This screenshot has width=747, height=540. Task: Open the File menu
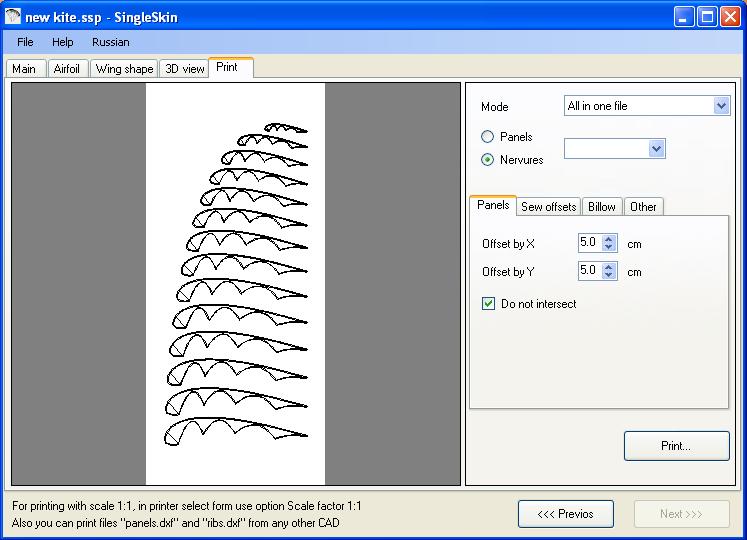tap(25, 42)
